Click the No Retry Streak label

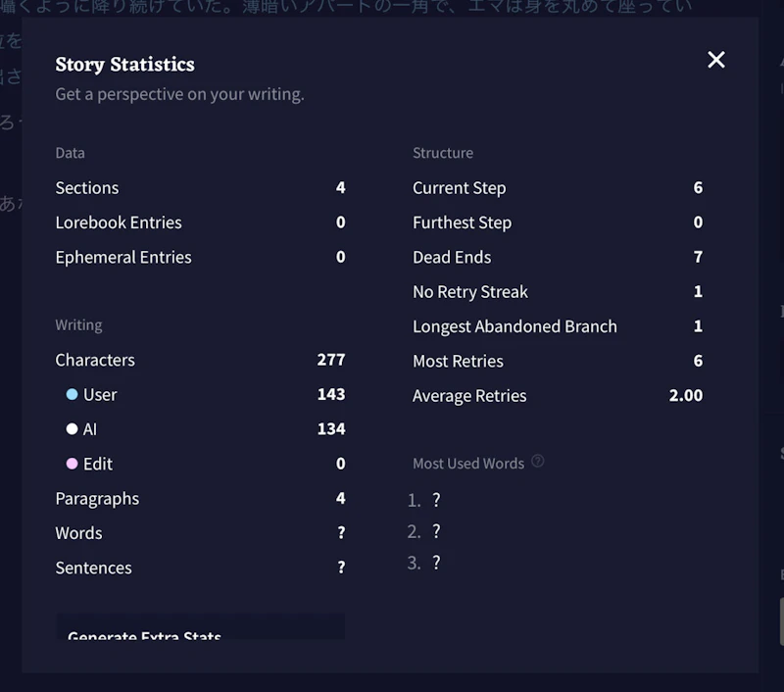coord(470,292)
